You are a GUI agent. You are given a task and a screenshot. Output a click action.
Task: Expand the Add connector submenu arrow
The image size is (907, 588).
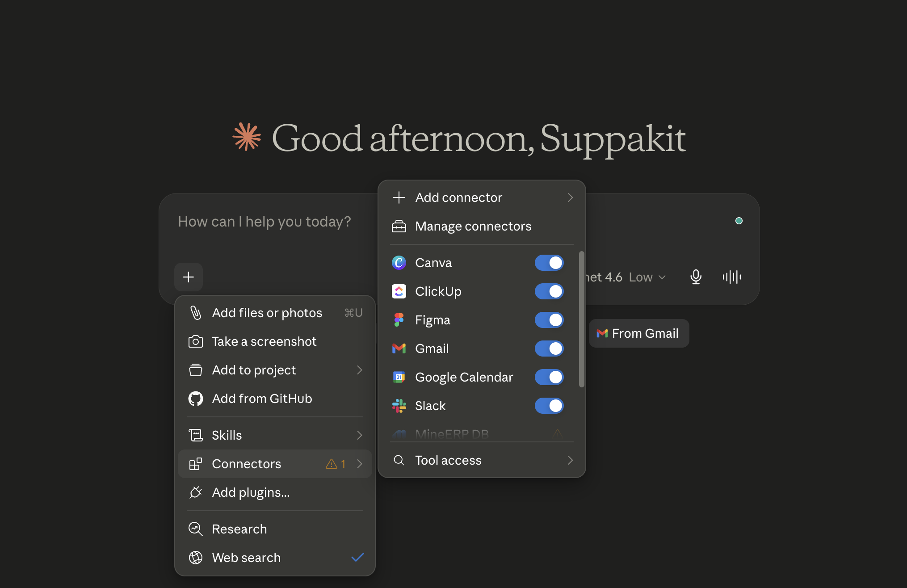point(570,197)
